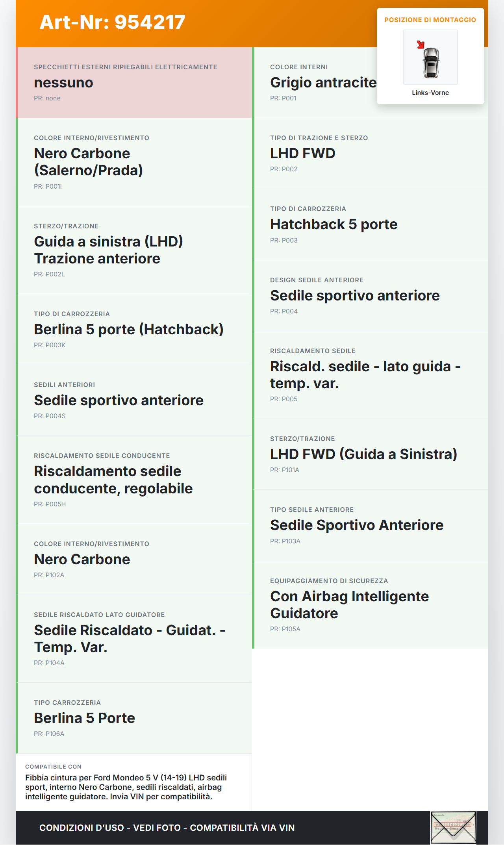Click the Art-Nr: 954217 heading
Viewport: 504px width, 845px height.
pyautogui.click(x=113, y=22)
